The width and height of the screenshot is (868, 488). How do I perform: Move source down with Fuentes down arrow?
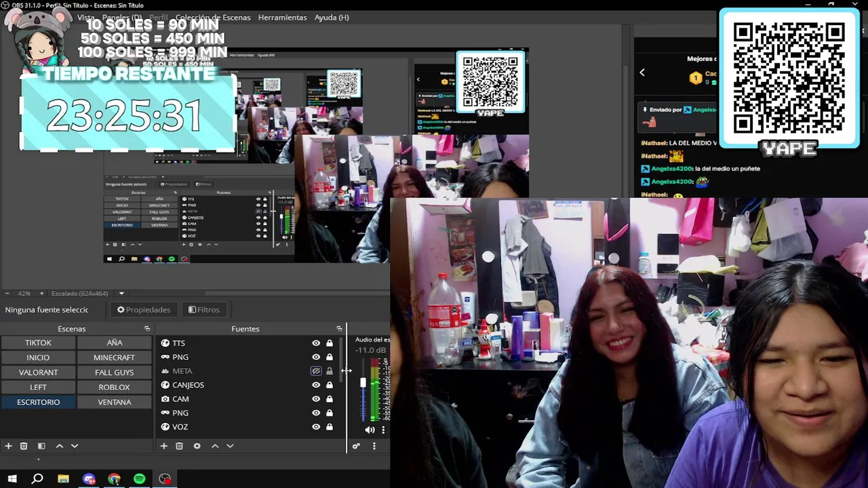coord(230,446)
